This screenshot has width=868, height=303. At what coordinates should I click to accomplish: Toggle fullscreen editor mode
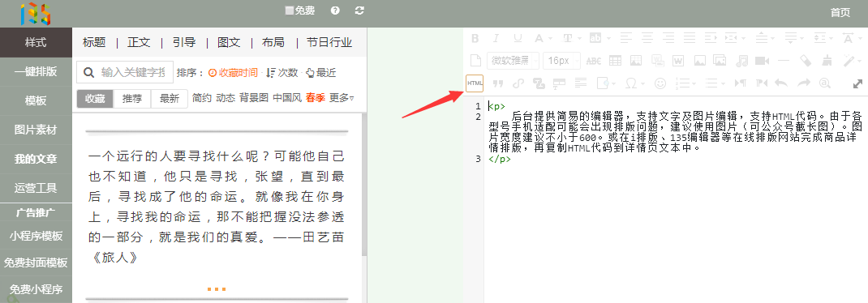click(857, 83)
